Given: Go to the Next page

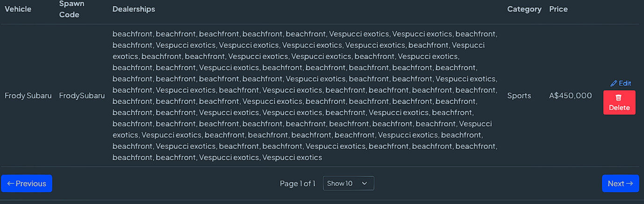Looking at the screenshot, I should [x=620, y=183].
